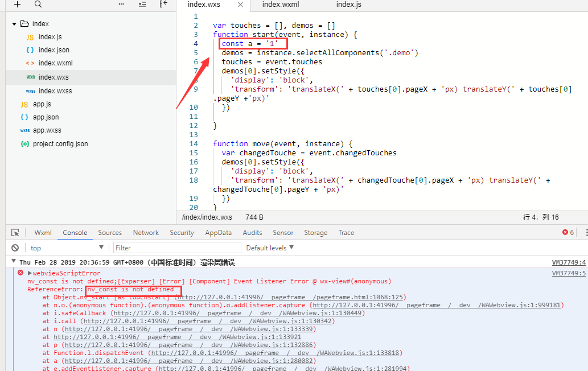This screenshot has width=588, height=371.
Task: Close the index.wxs editor tab
Action: coord(240,5)
